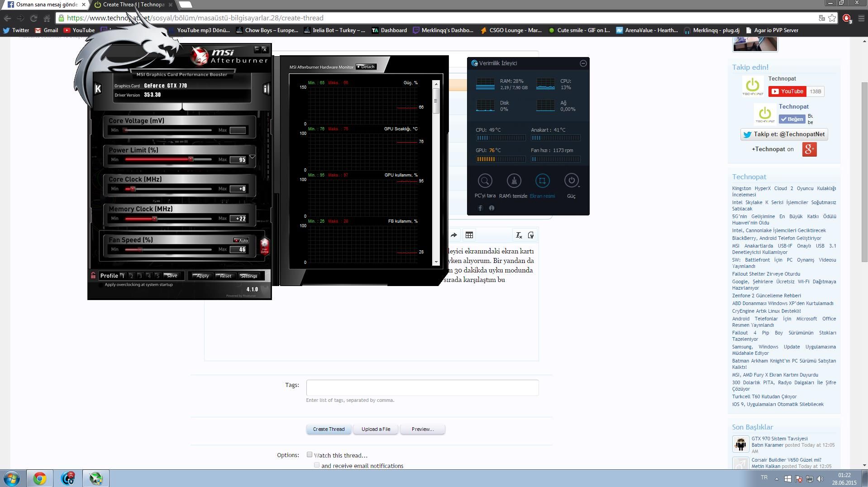This screenshot has width=868, height=487.
Task: Click the Güç power icon
Action: 571,181
